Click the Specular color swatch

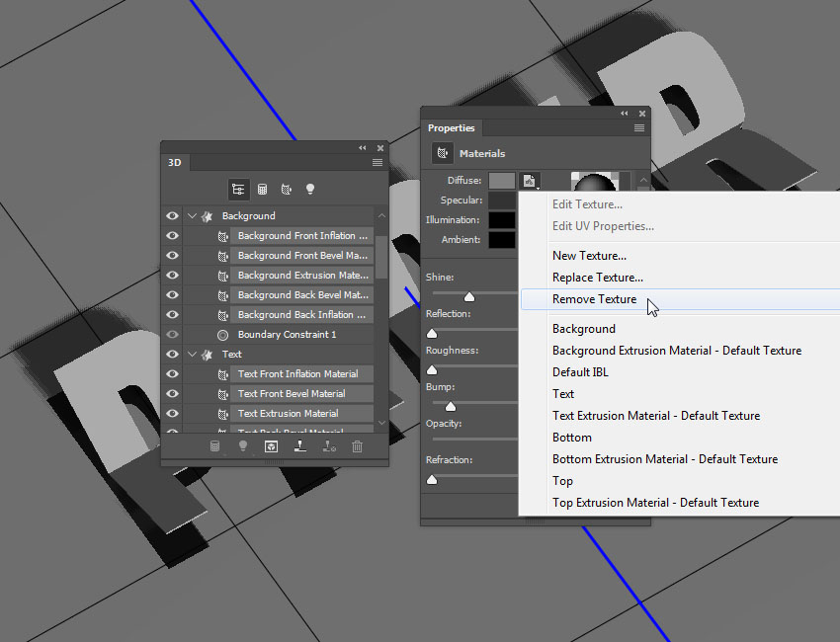click(502, 201)
